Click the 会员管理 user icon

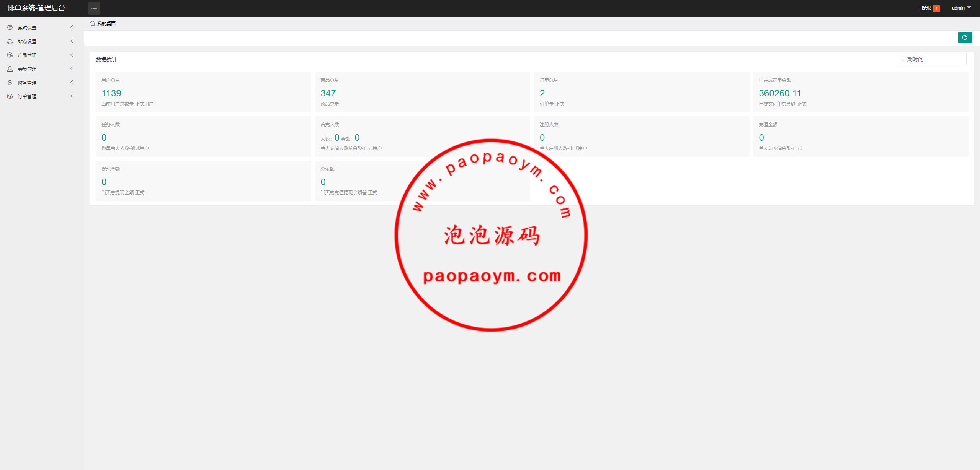tap(10, 69)
